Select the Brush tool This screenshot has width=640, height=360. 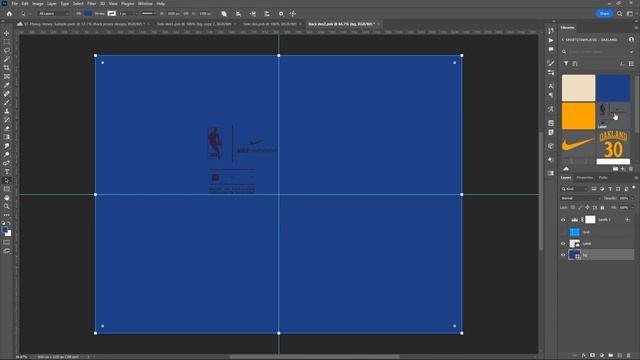tap(7, 102)
